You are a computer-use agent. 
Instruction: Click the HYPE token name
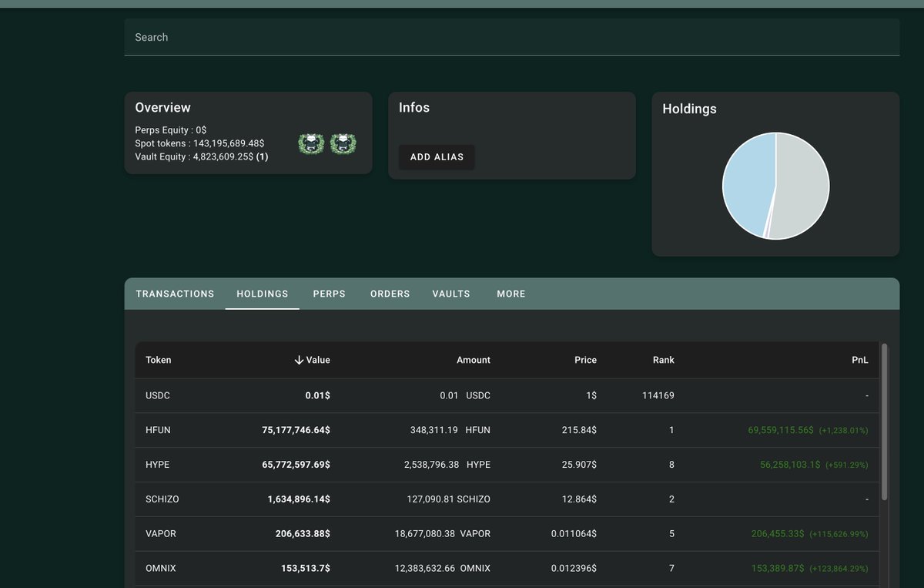158,465
